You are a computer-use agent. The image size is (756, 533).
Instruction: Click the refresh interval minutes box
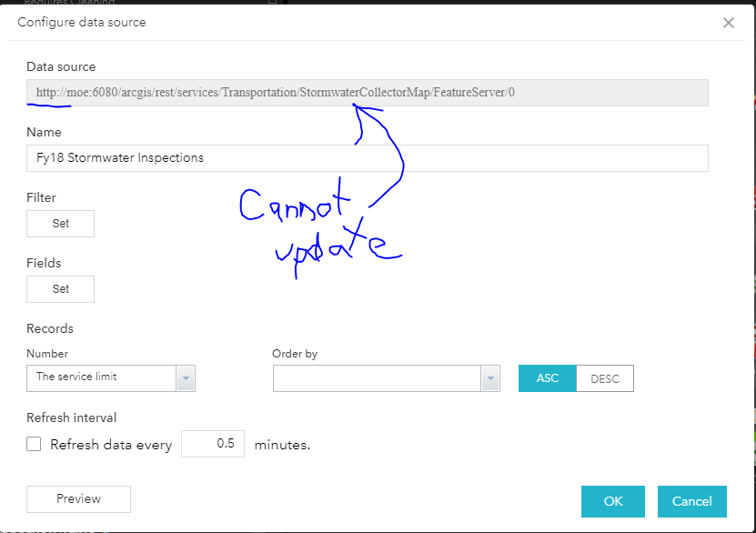pos(213,444)
